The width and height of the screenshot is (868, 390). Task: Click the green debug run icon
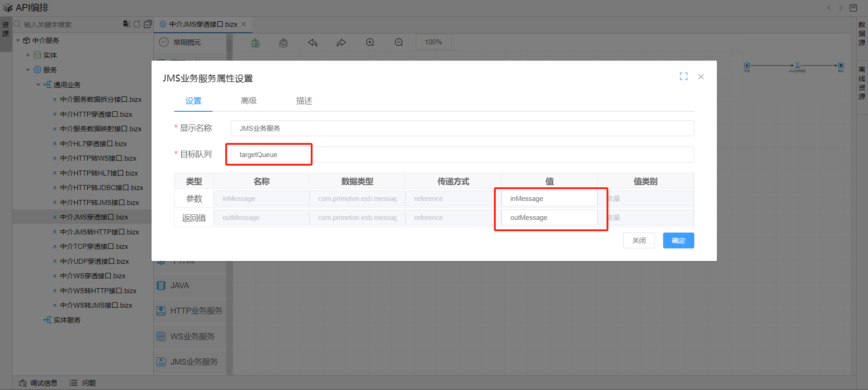(x=256, y=43)
